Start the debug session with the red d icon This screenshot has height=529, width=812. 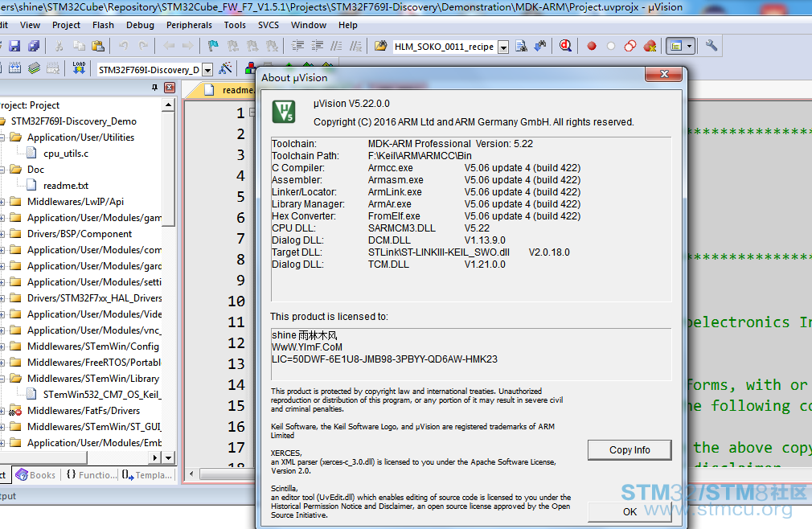pos(565,46)
